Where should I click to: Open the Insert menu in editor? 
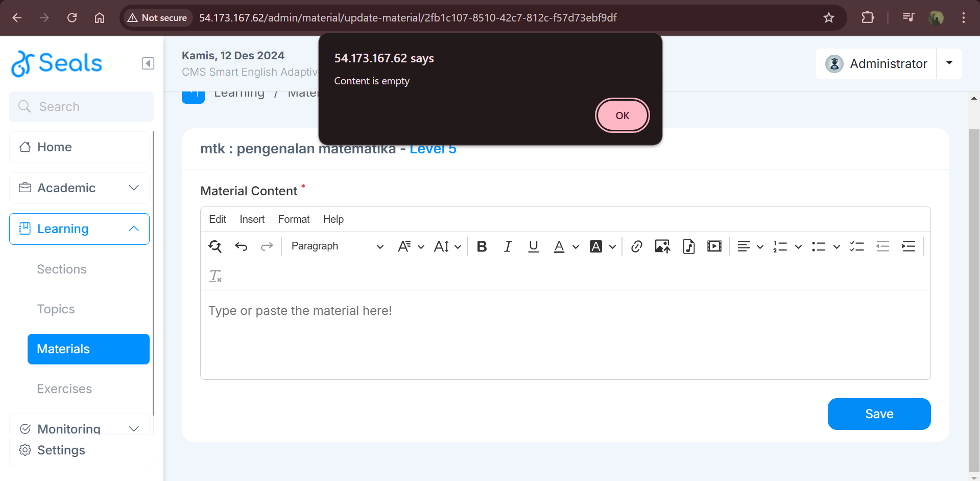[x=252, y=219]
